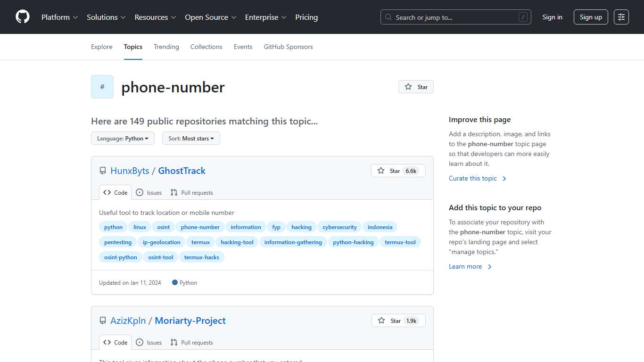644x362 pixels.
Task: Select the termux-tool topic tag
Action: (400, 242)
